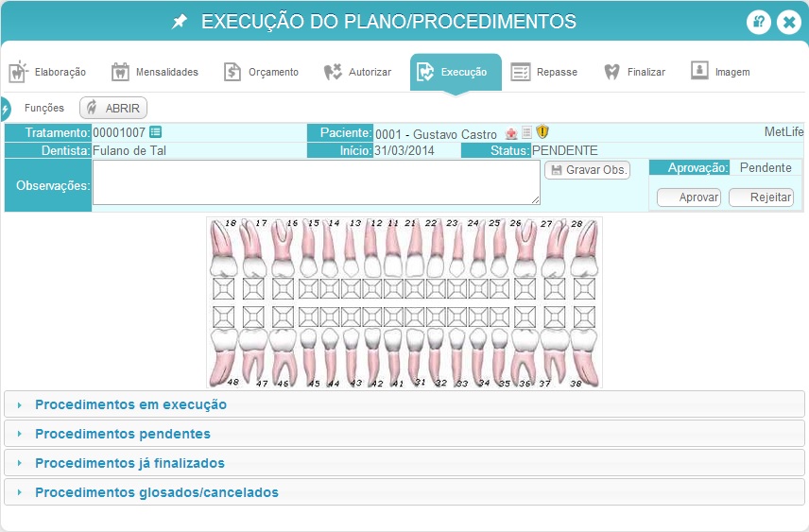Click treatment number 00001007
Screen dimensions: 809x532
(x=119, y=132)
